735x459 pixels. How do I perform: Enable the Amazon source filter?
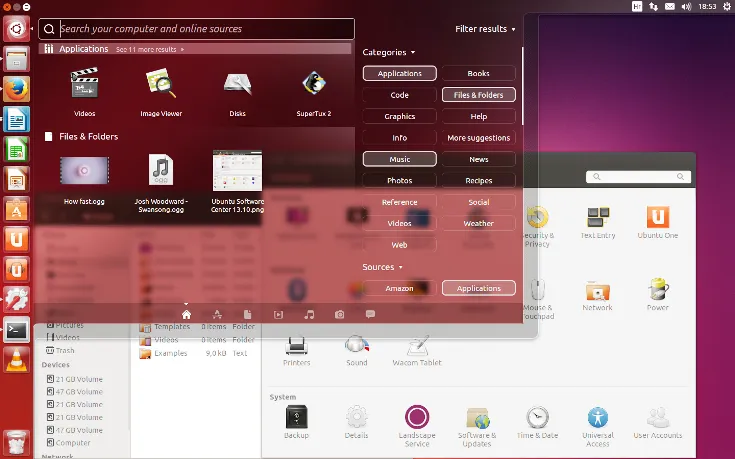click(399, 288)
